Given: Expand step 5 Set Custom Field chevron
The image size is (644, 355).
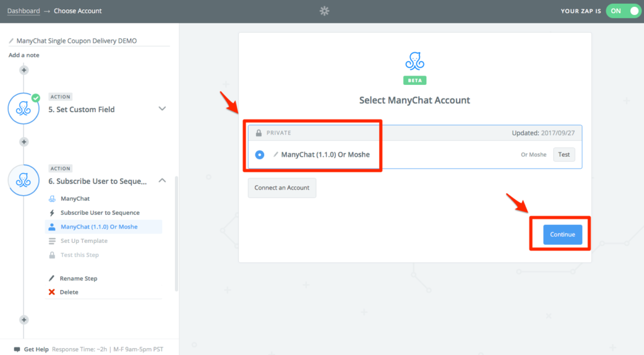Looking at the screenshot, I should (162, 109).
